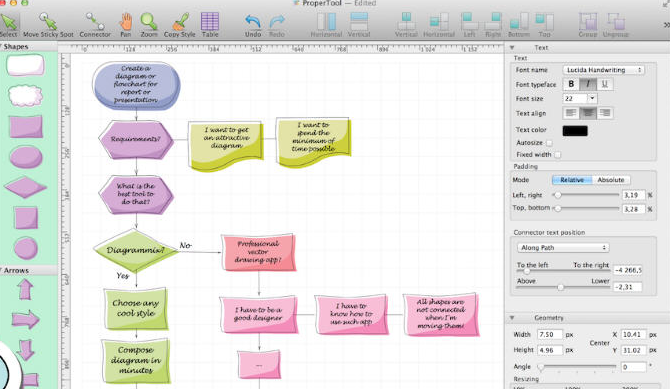Pick the purple circle shape in Shapes panel
The height and width of the screenshot is (389, 670).
click(26, 248)
